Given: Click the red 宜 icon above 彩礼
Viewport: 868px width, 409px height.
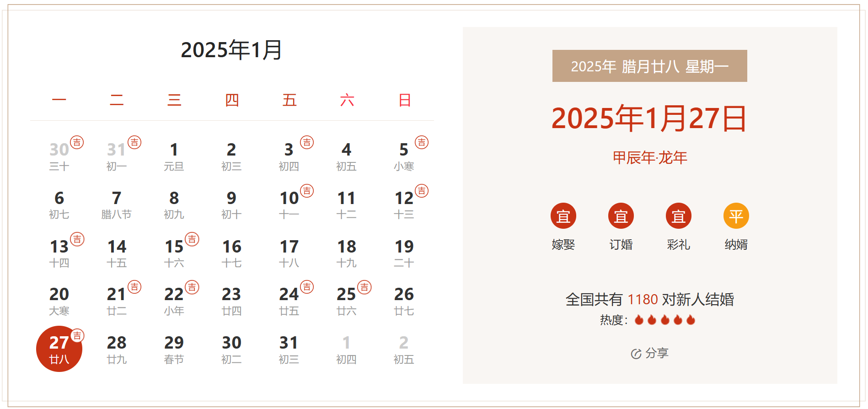Looking at the screenshot, I should coord(679,215).
